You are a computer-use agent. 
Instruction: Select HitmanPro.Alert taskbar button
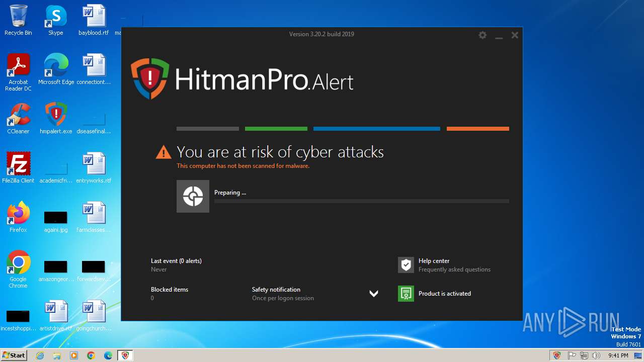[x=125, y=355]
